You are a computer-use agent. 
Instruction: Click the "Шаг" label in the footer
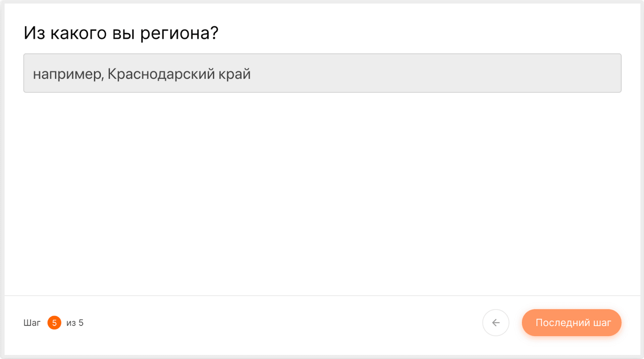[x=32, y=323]
